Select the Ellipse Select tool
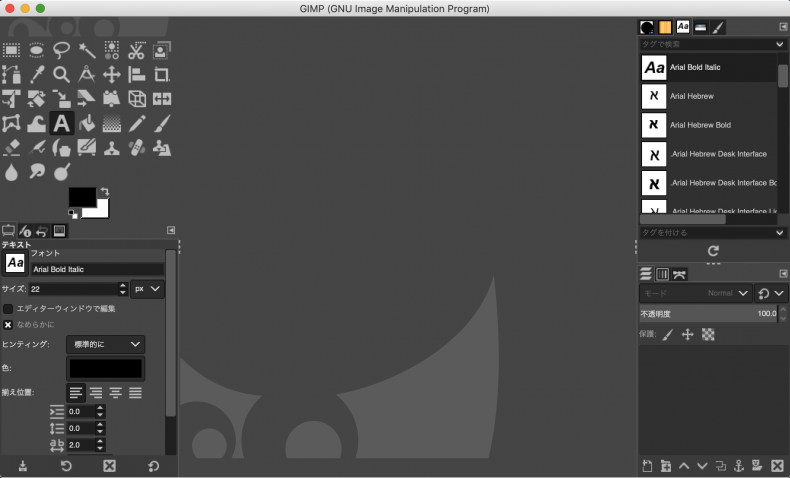Screen dimensions: 790x478 pos(36,50)
